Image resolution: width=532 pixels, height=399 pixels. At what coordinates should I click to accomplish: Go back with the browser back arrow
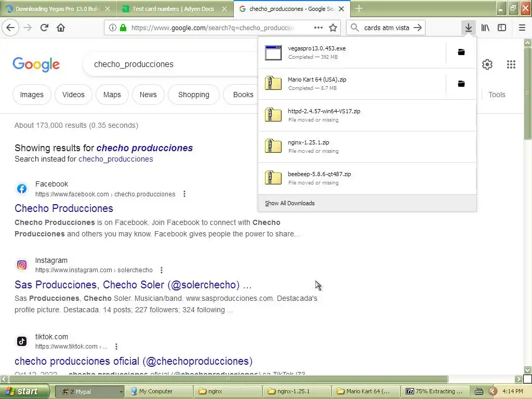(x=10, y=28)
